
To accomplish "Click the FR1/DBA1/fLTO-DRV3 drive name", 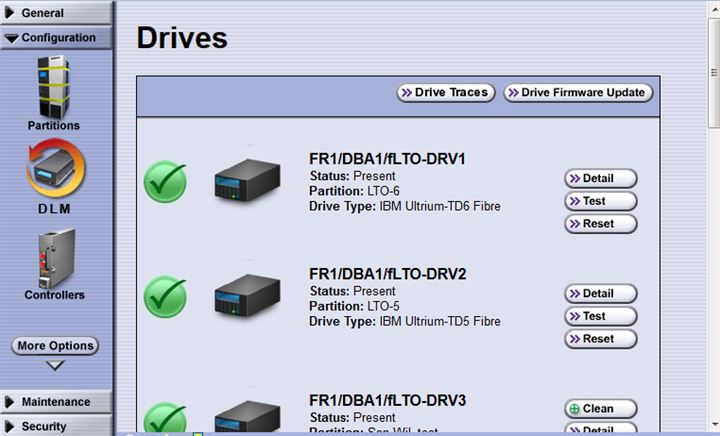I will point(387,400).
